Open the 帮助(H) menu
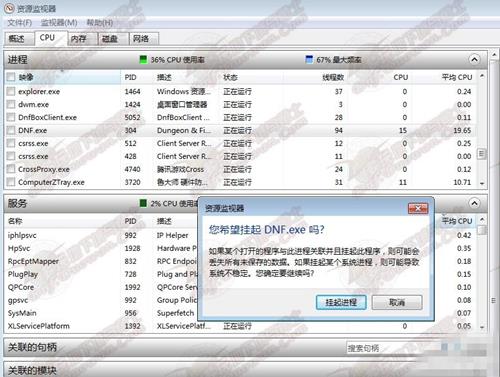Image resolution: width=500 pixels, height=377 pixels. (x=99, y=23)
